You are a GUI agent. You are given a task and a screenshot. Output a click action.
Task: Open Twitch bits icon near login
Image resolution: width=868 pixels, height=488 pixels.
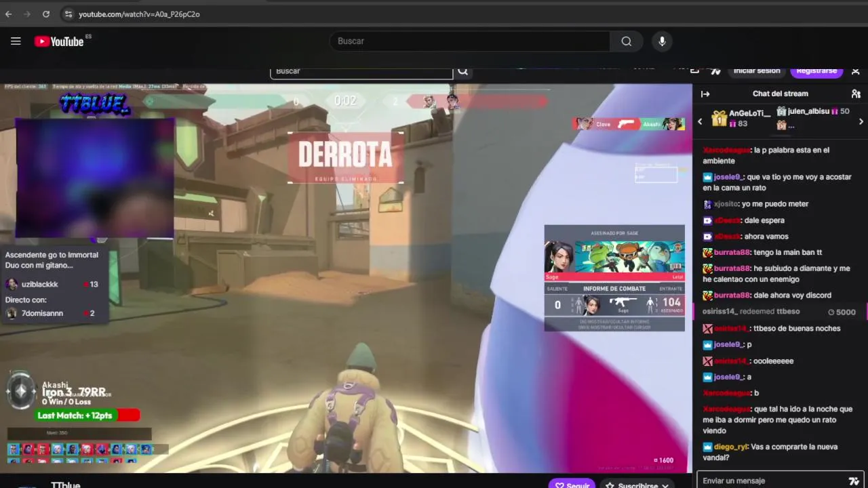(715, 70)
